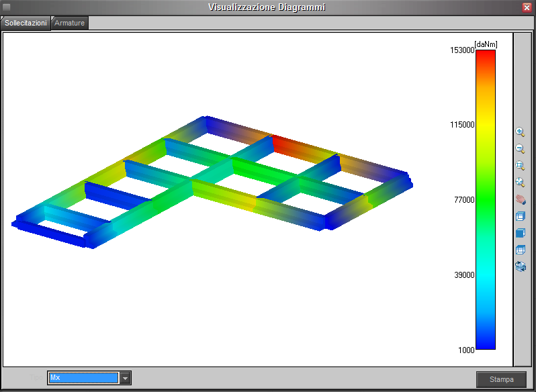536x392 pixels.
Task: Click the zoom out magnifier icon
Action: 520,149
